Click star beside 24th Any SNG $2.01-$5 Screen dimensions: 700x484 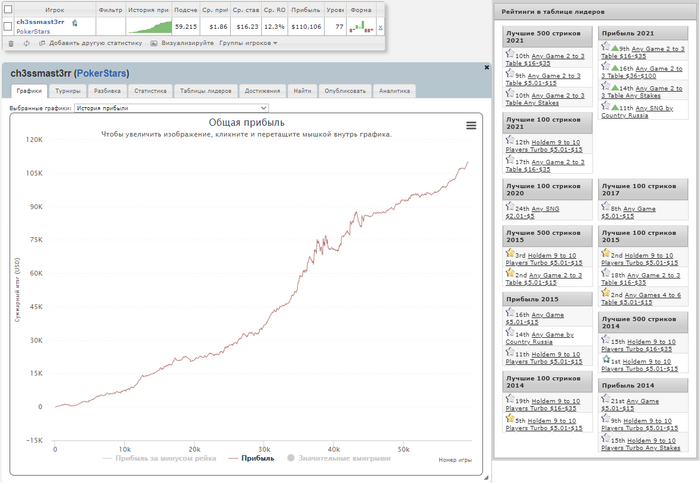510,207
